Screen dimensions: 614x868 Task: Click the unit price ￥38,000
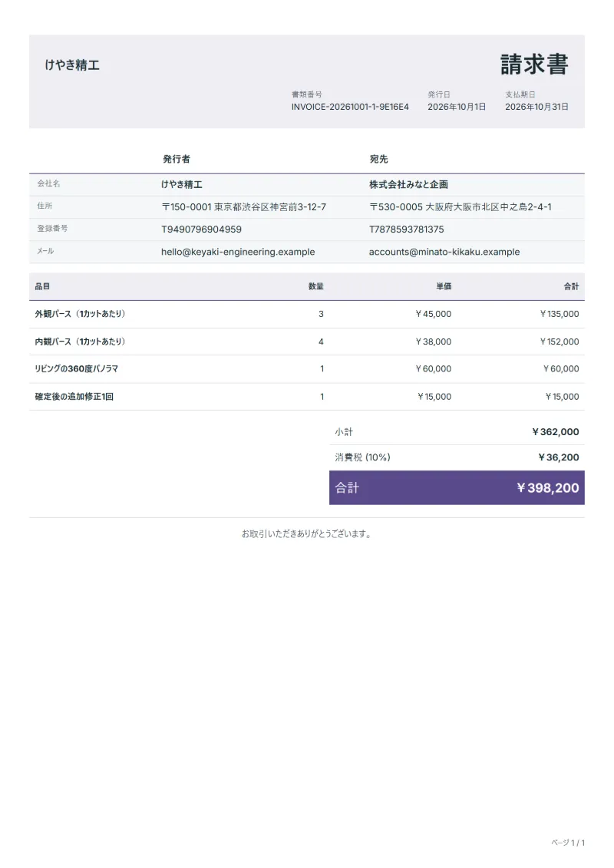434,342
